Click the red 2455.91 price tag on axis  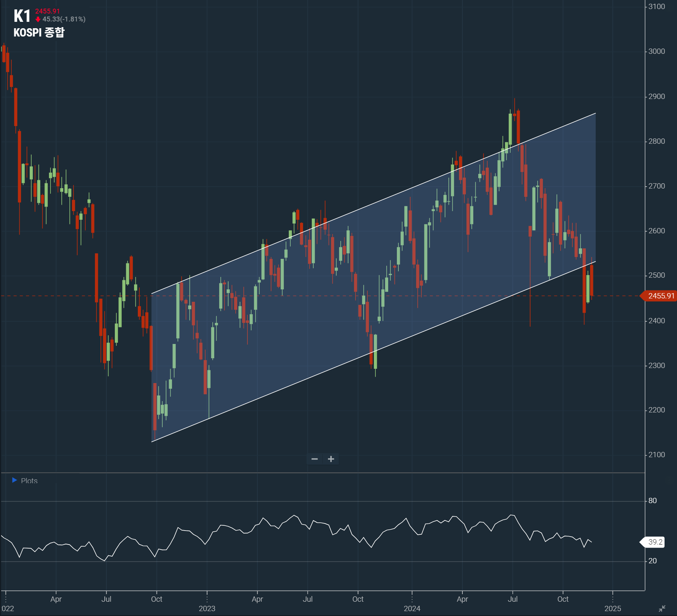[x=661, y=296]
